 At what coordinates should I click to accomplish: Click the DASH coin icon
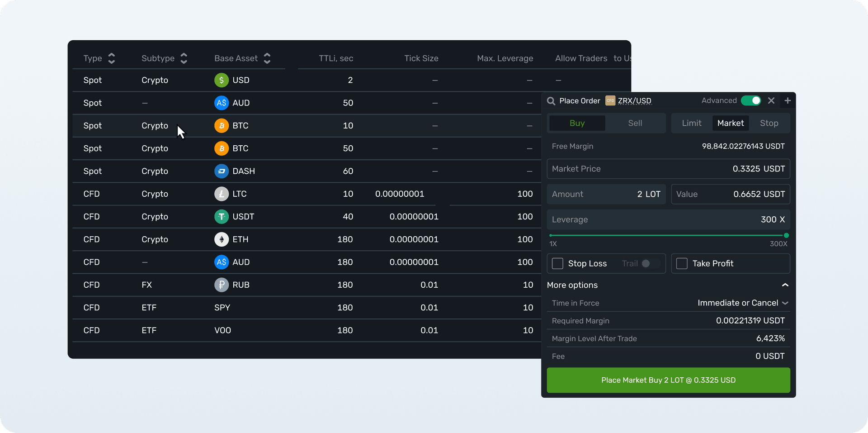(x=221, y=171)
